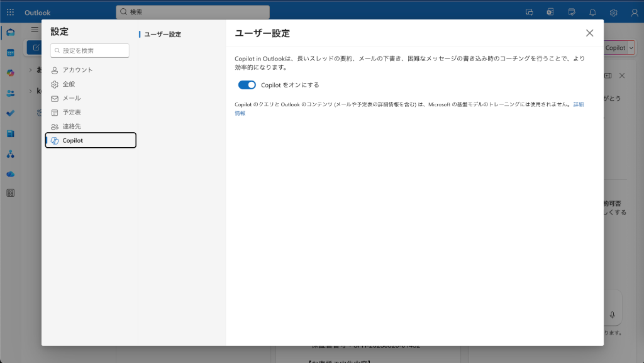Open the Mail icon in left rail
The width and height of the screenshot is (644, 363).
click(10, 33)
